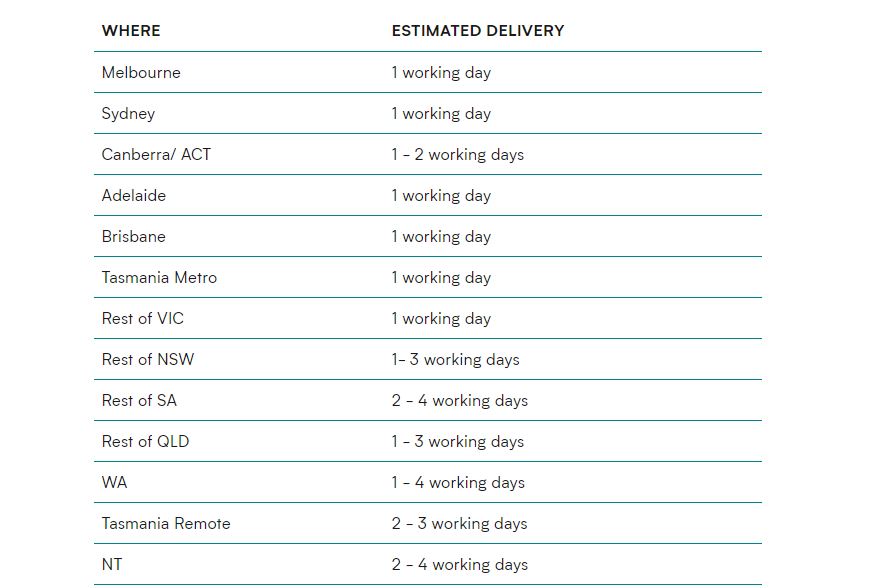The height and width of the screenshot is (588, 872).
Task: Select the Rest of SA cell
Action: (x=139, y=401)
